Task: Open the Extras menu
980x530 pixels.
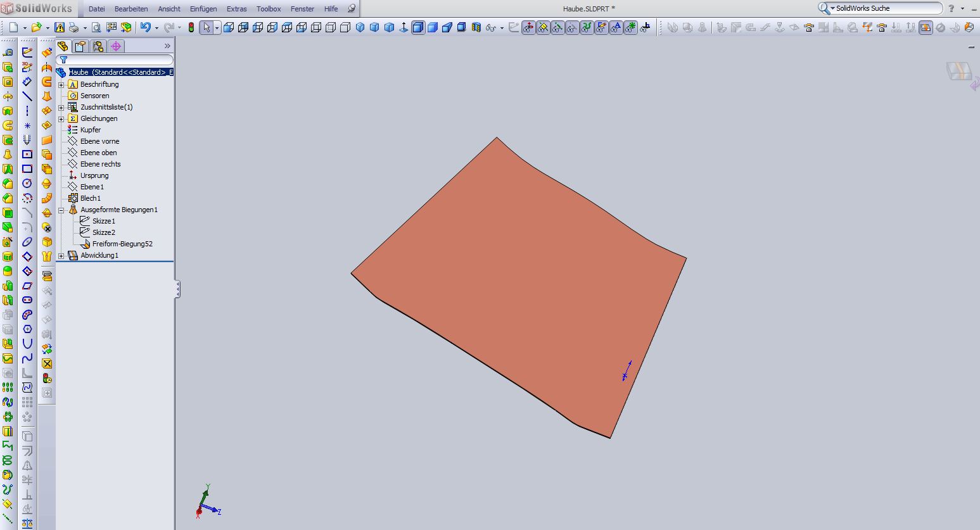Action: click(237, 9)
